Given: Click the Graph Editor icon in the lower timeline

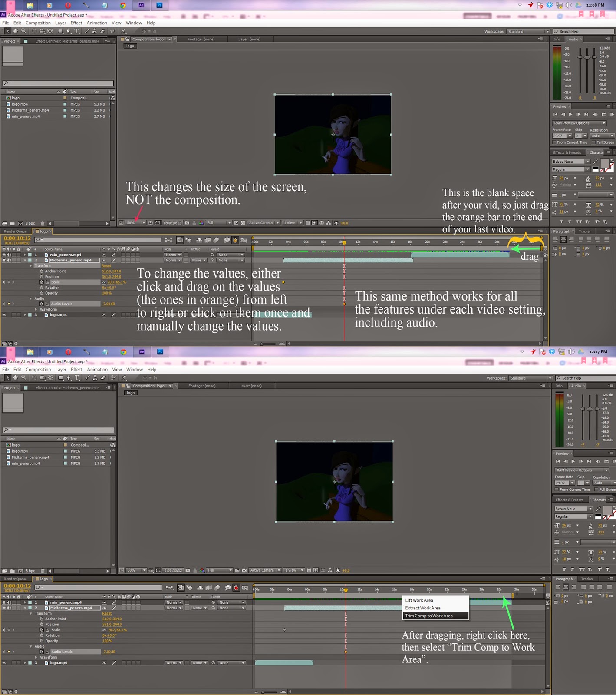Looking at the screenshot, I should point(245,588).
